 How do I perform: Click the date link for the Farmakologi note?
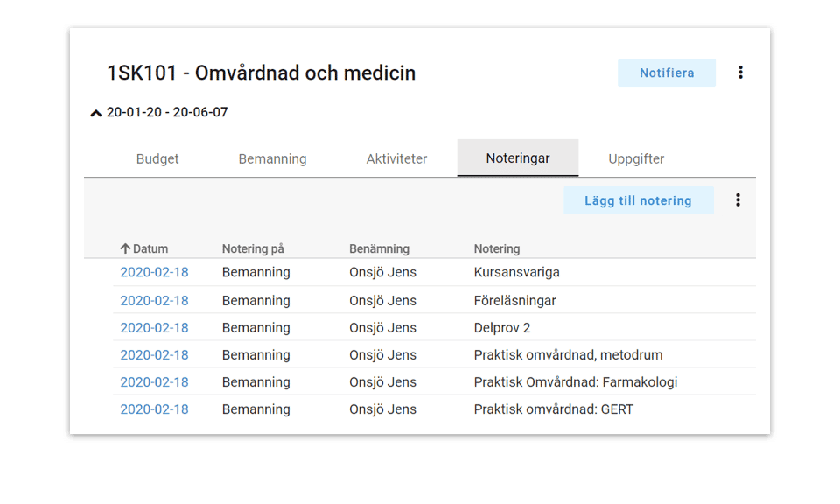pyautogui.click(x=154, y=382)
